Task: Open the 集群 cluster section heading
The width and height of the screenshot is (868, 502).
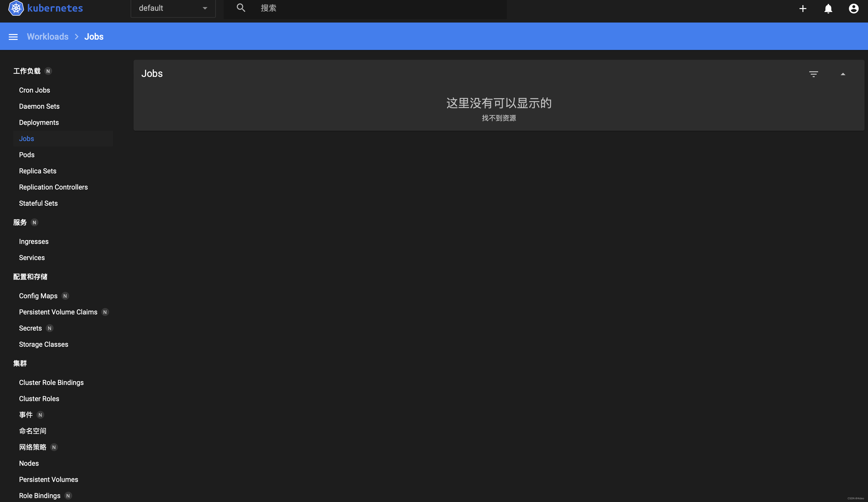Action: coord(20,363)
